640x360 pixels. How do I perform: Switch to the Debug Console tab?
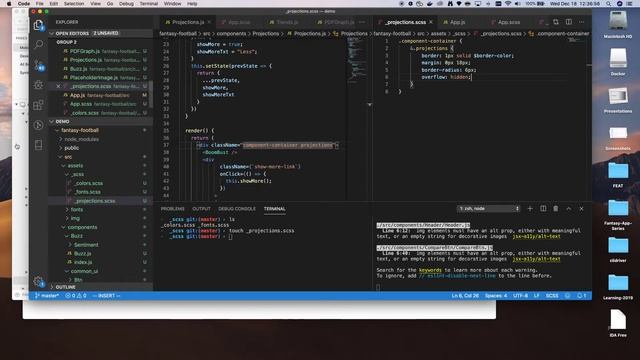(x=237, y=209)
